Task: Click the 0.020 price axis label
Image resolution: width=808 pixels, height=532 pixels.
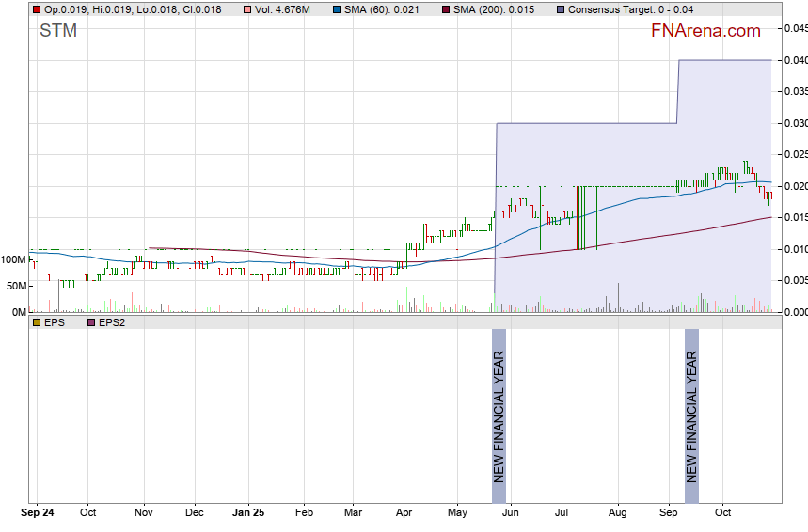Action: pyautogui.click(x=795, y=186)
